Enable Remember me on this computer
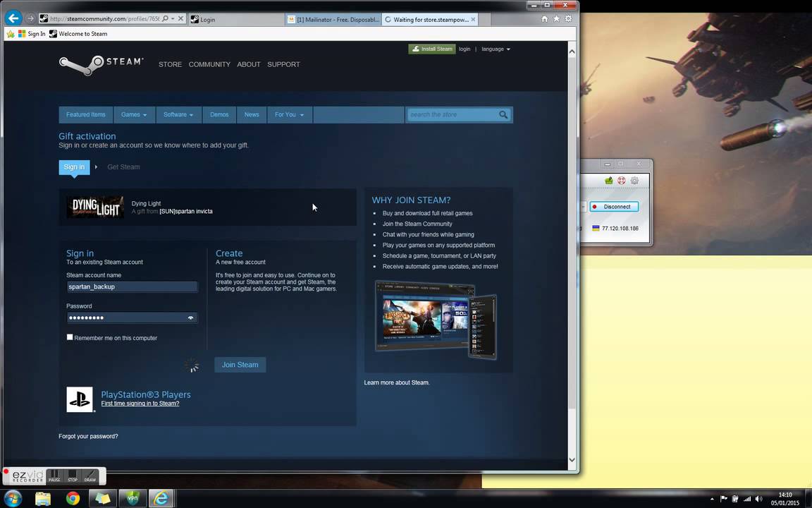 coord(69,337)
